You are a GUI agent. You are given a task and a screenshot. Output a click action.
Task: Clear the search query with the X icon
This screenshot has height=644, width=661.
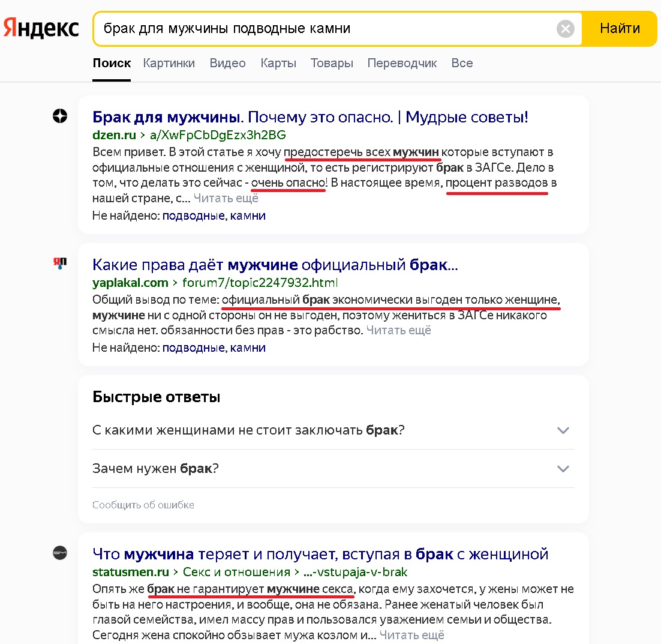565,29
